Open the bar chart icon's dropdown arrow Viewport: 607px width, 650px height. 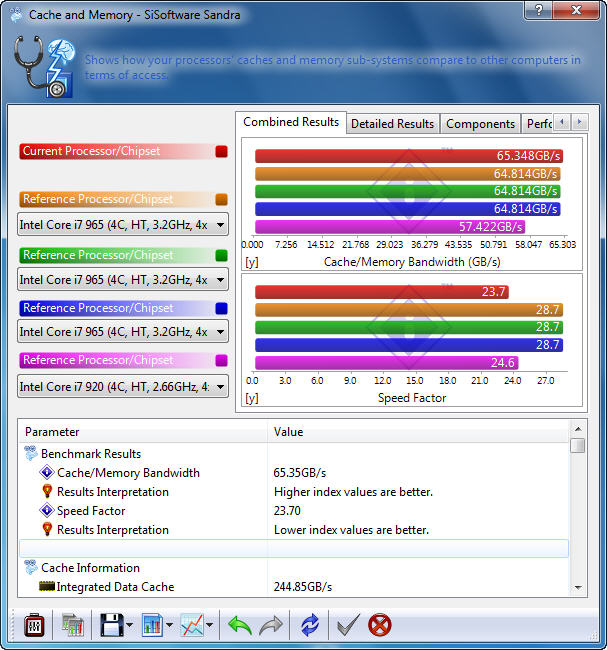coord(169,625)
